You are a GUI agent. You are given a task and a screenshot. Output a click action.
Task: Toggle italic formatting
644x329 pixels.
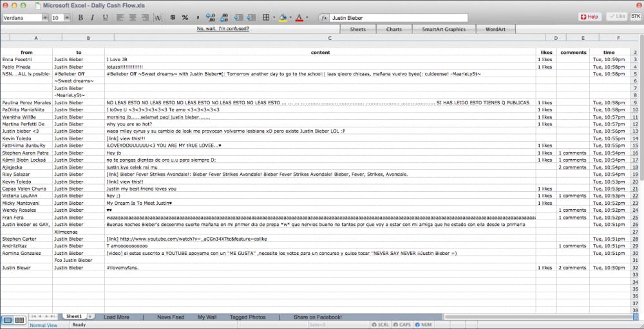click(93, 17)
